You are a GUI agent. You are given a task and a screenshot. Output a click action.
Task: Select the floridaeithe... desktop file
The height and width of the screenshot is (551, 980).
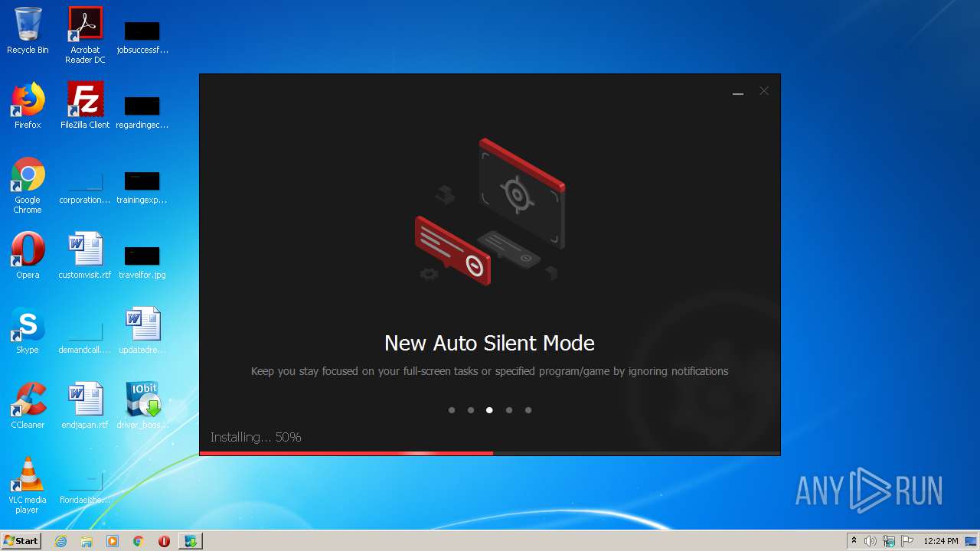pos(85,488)
